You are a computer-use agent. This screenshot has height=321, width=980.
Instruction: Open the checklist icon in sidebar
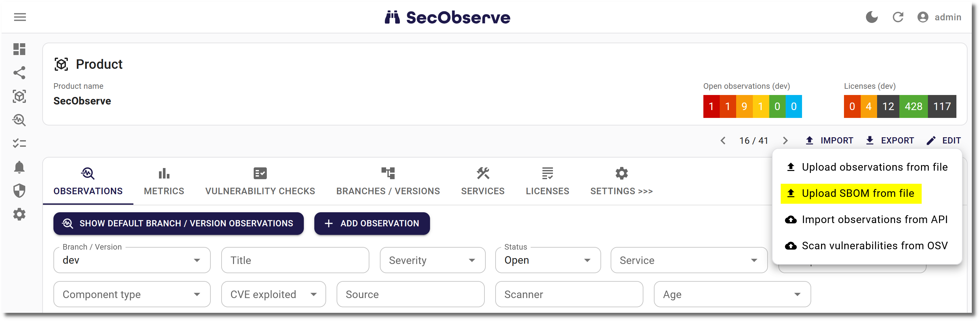coord(19,143)
